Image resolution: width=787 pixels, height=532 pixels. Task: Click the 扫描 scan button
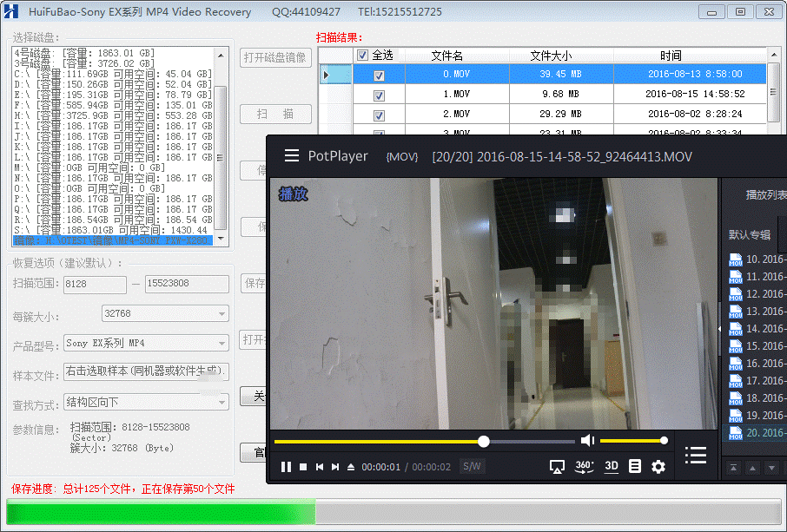[275, 115]
